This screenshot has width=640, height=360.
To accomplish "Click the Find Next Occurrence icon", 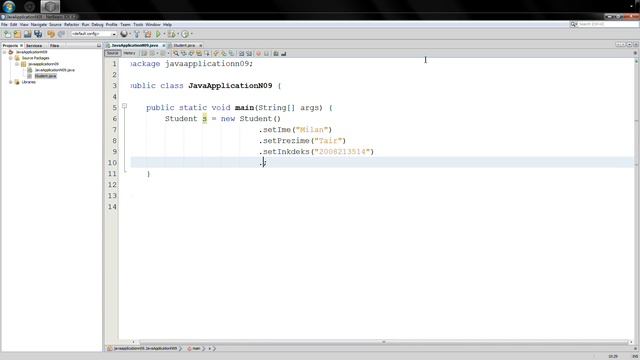I will (x=191, y=53).
